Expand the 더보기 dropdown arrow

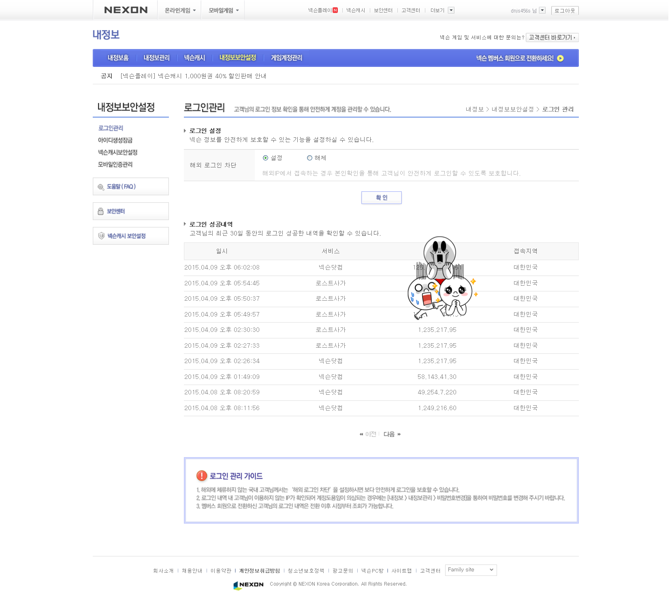tap(451, 11)
